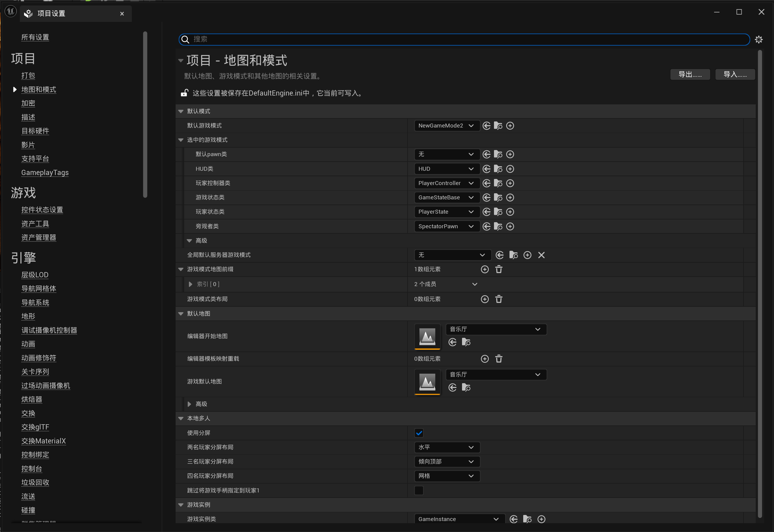Use selected asset for 编辑器开始地图
Viewport: 774px width, 532px height.
pyautogui.click(x=452, y=342)
